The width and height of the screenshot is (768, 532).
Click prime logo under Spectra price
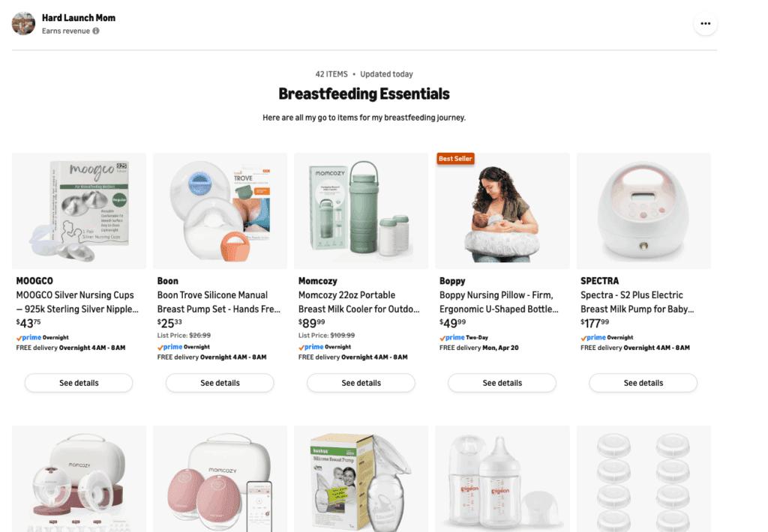593,337
